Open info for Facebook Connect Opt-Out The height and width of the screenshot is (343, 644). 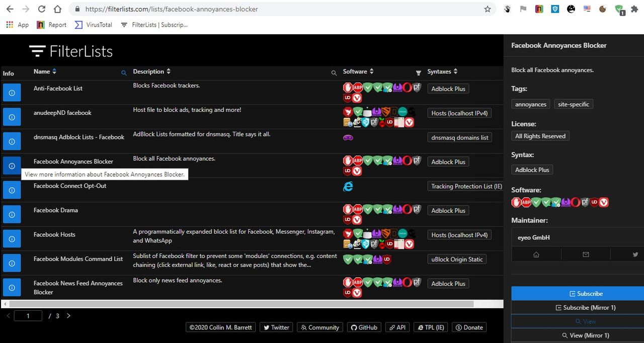point(12,190)
